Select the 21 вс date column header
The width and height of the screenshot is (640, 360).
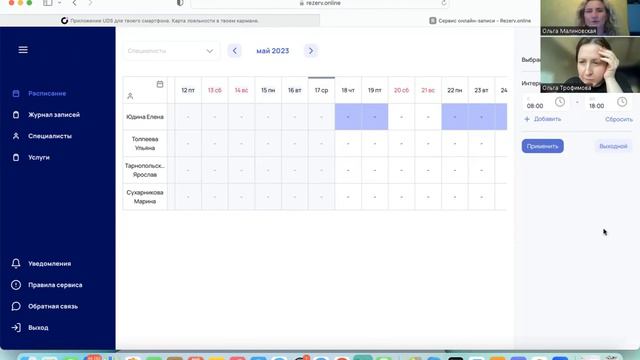(x=428, y=90)
